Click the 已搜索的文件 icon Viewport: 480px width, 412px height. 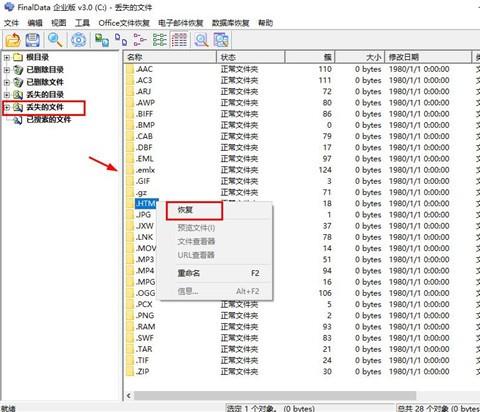point(18,120)
